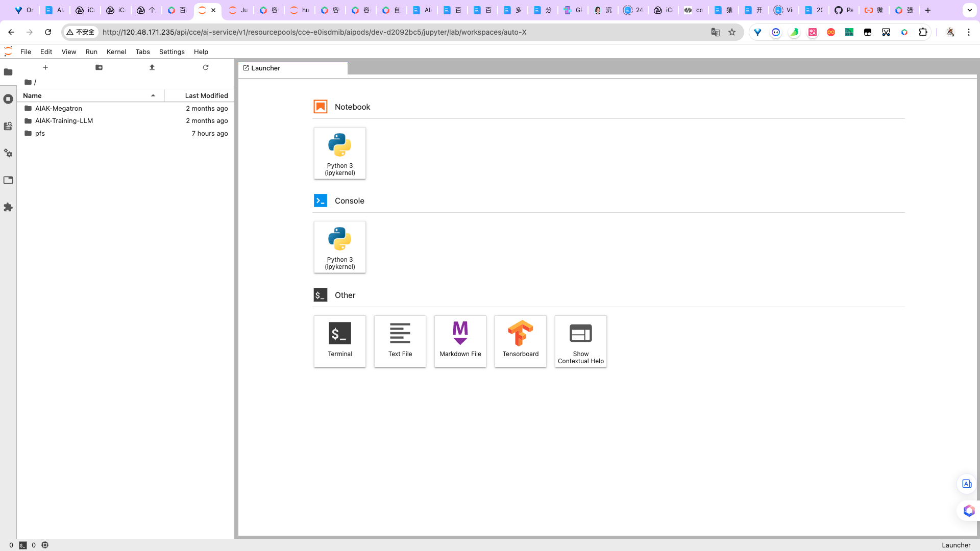This screenshot has height=551, width=980.
Task: Launch Python 3 console
Action: (x=340, y=247)
